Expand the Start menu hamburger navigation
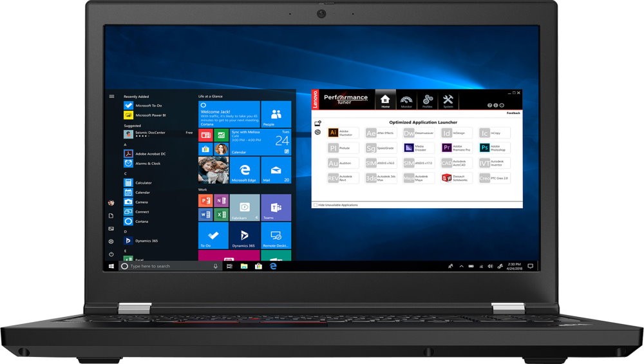644x364 pixels. point(111,96)
